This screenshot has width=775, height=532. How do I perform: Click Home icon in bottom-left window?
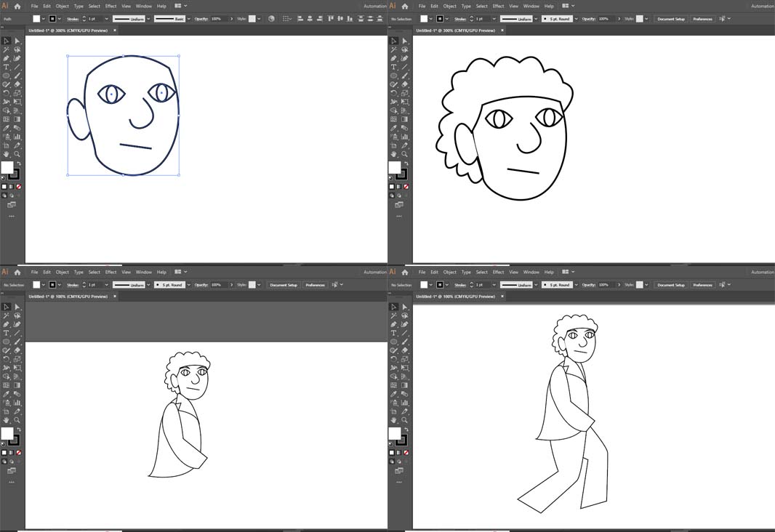pos(17,272)
